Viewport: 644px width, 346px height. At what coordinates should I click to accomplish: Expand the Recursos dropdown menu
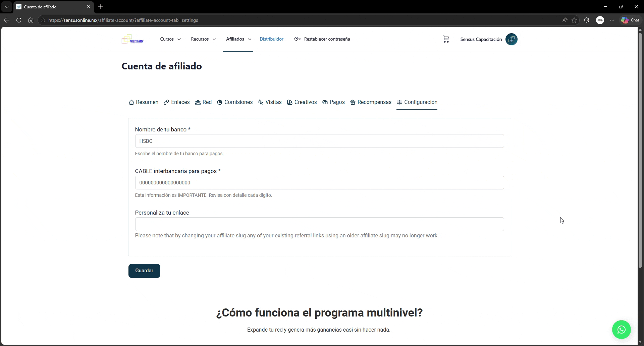point(203,39)
